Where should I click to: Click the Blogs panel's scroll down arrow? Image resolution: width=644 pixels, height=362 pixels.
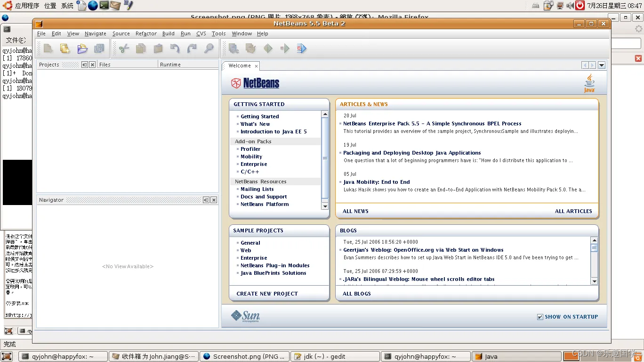(x=594, y=281)
